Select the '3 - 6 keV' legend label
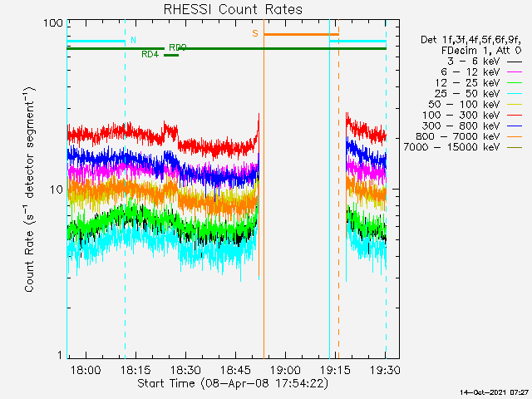 474,62
